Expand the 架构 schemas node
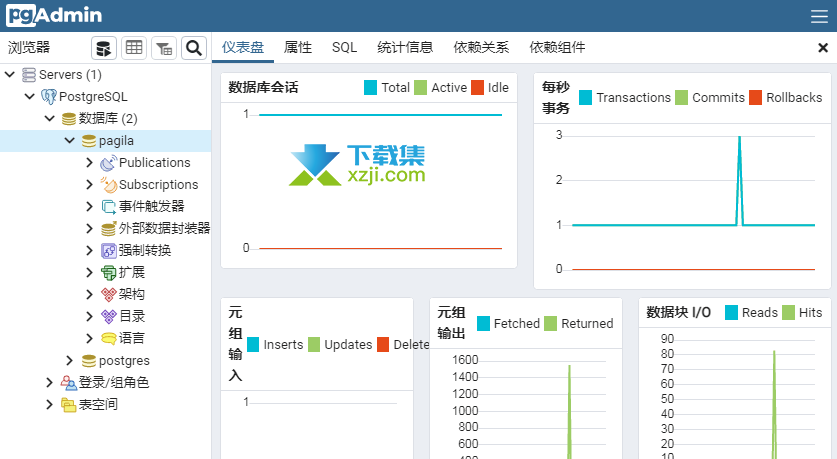The image size is (837, 459). pyautogui.click(x=89, y=294)
